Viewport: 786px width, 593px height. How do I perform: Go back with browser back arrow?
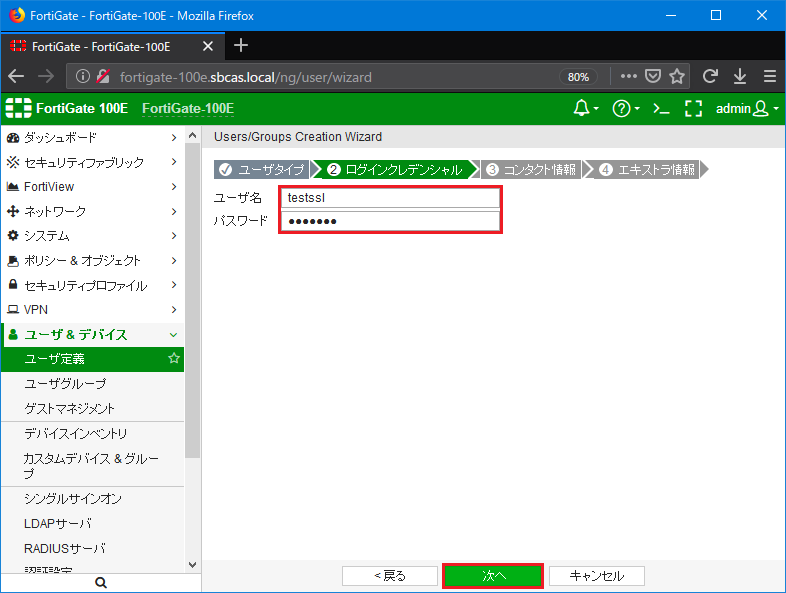tap(16, 77)
